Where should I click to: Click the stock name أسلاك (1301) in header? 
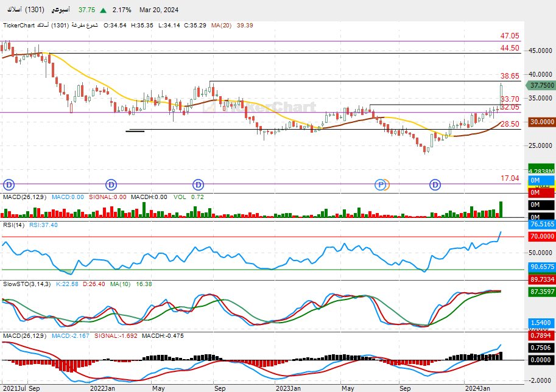[26, 10]
